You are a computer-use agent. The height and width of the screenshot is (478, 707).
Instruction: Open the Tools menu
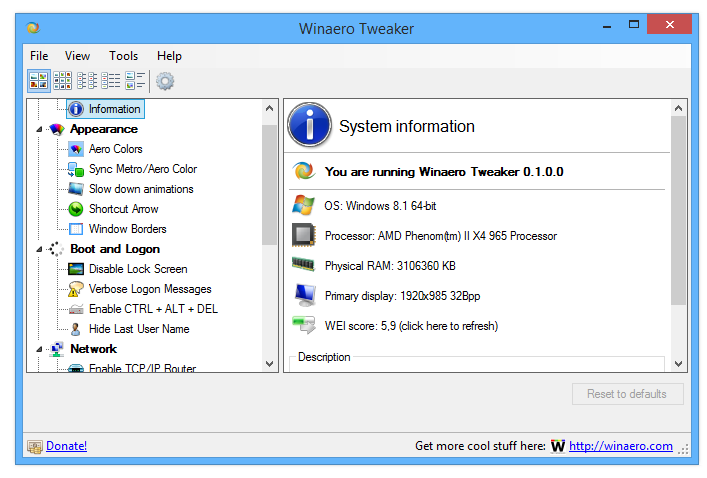pos(123,56)
